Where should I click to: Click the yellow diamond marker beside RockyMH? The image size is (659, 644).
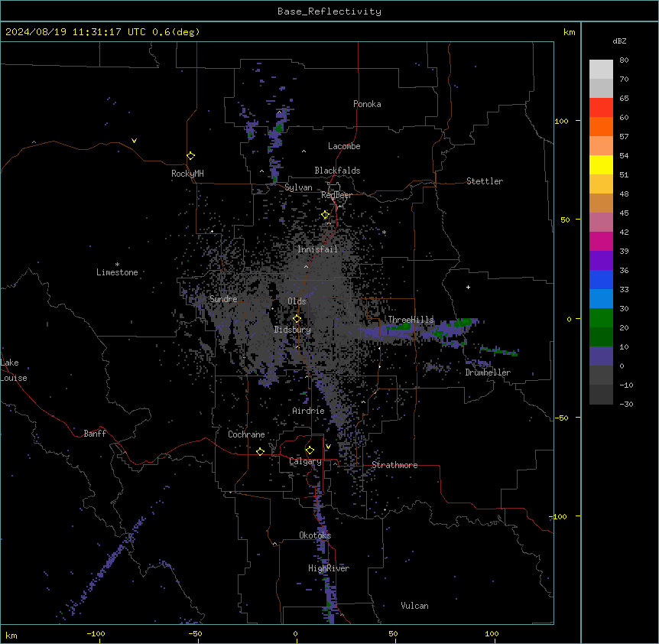coord(191,156)
